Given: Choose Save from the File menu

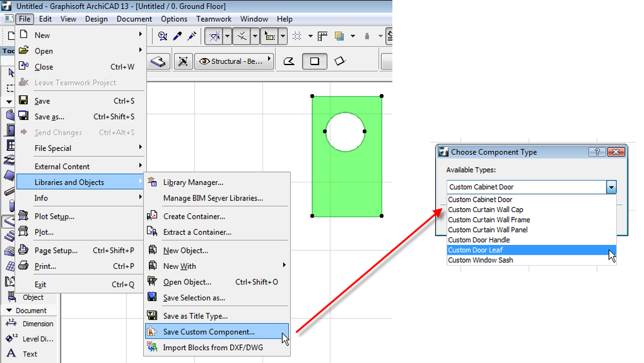Looking at the screenshot, I should (81, 101).
